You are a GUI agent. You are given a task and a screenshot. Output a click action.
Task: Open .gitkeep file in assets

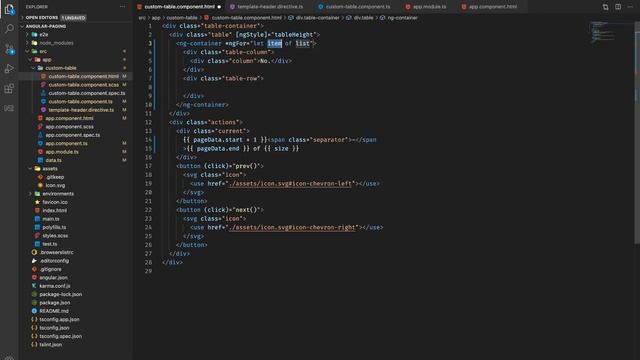55,177
